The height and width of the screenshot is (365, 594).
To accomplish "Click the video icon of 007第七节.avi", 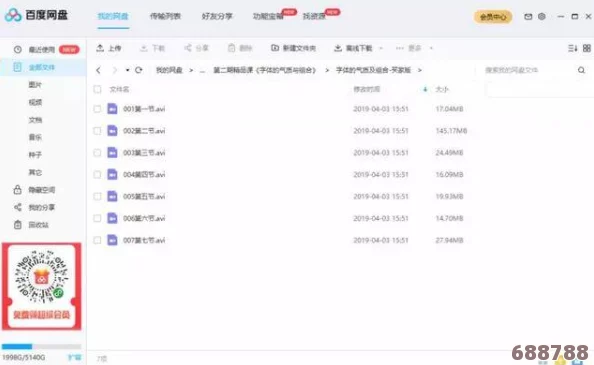I will pos(112,240).
